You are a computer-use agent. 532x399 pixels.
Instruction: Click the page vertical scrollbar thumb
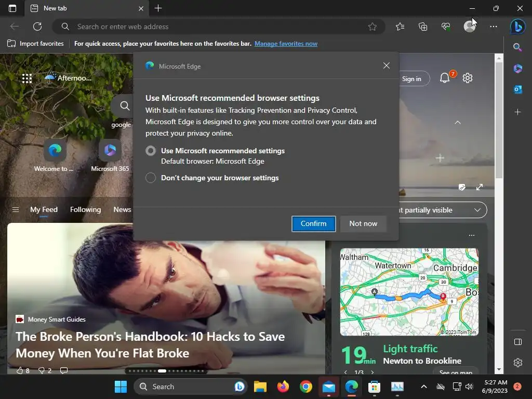pos(498,121)
